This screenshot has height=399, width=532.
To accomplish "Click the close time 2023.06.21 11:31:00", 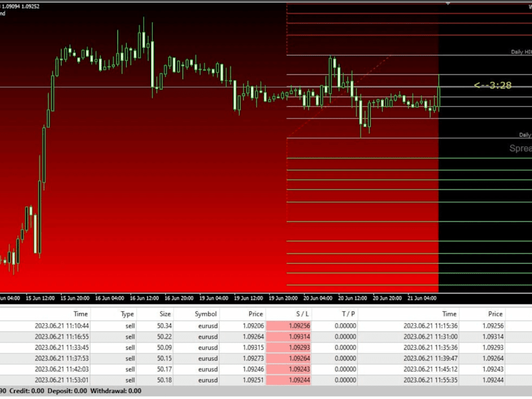I will pyautogui.click(x=430, y=337).
